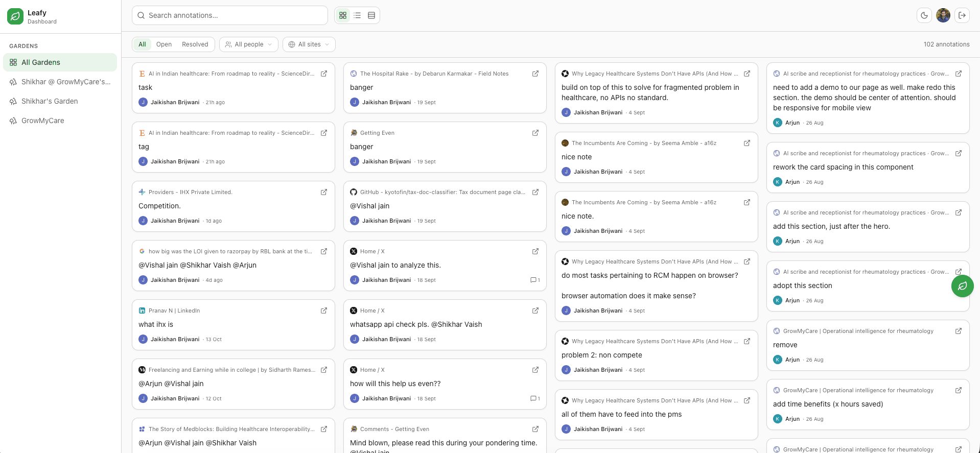Viewport: 980px width, 453px height.
Task: Switch to grid view layout
Action: pos(343,15)
